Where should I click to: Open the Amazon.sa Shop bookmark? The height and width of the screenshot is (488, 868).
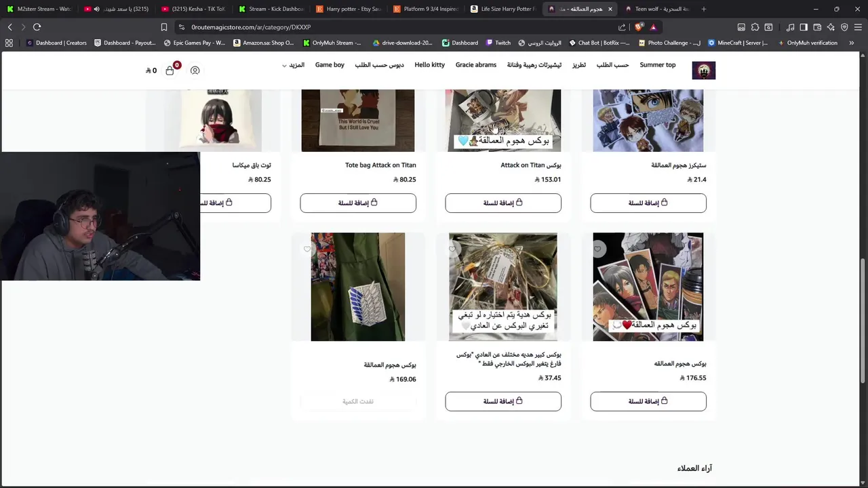(x=263, y=43)
